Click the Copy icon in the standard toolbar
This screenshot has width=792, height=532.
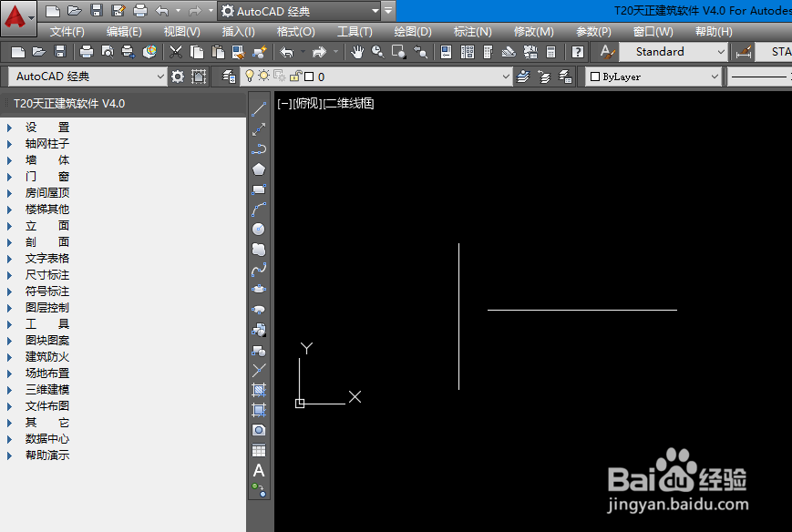coord(197,52)
